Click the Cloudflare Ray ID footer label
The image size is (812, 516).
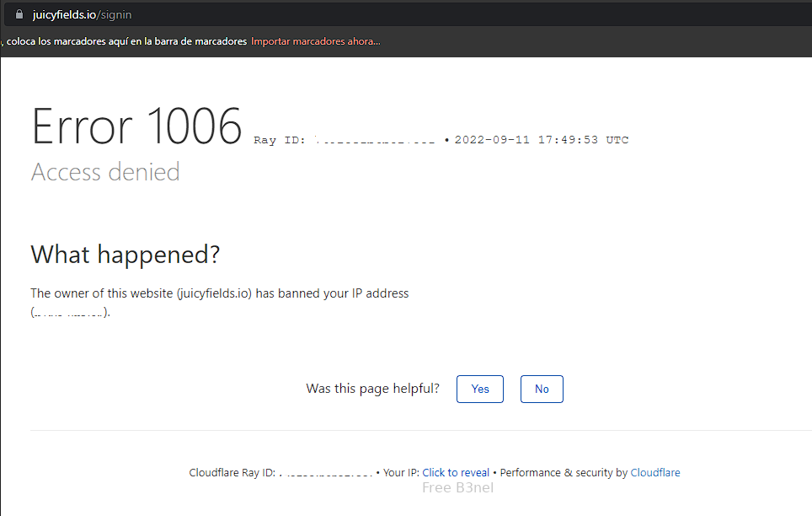[x=232, y=472]
